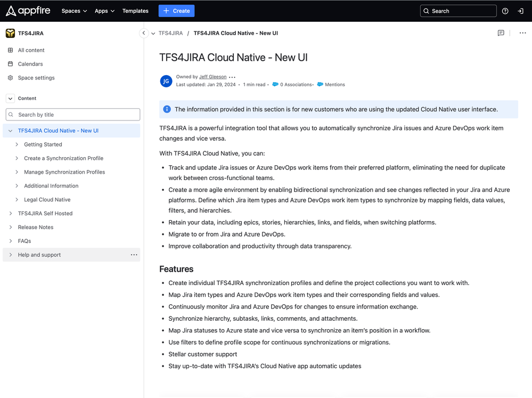This screenshot has height=398, width=532.
Task: Go to All content
Action: [x=31, y=50]
